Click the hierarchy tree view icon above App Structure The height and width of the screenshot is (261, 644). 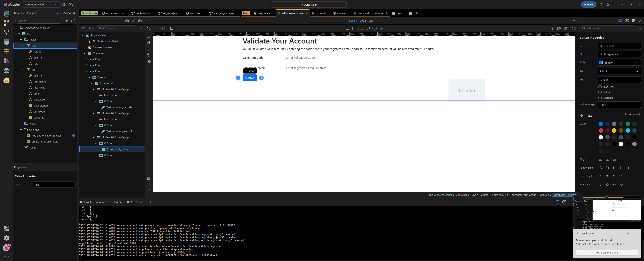pyautogui.click(x=140, y=21)
